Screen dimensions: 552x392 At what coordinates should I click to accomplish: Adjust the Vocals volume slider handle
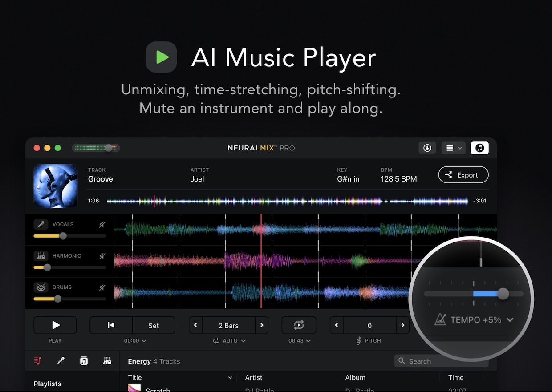pyautogui.click(x=63, y=236)
